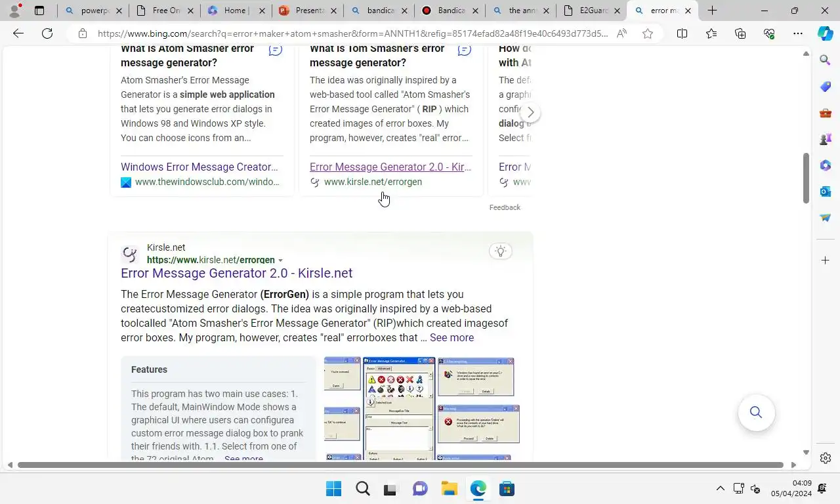Click the vertical page scrollbar thumb
The width and height of the screenshot is (840, 504).
(x=806, y=178)
